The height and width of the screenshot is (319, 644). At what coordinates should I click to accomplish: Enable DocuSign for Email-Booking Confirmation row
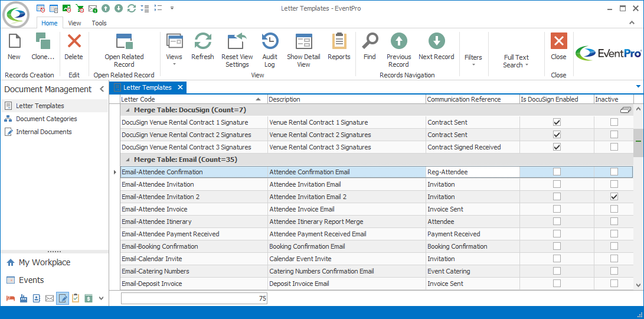pyautogui.click(x=557, y=246)
